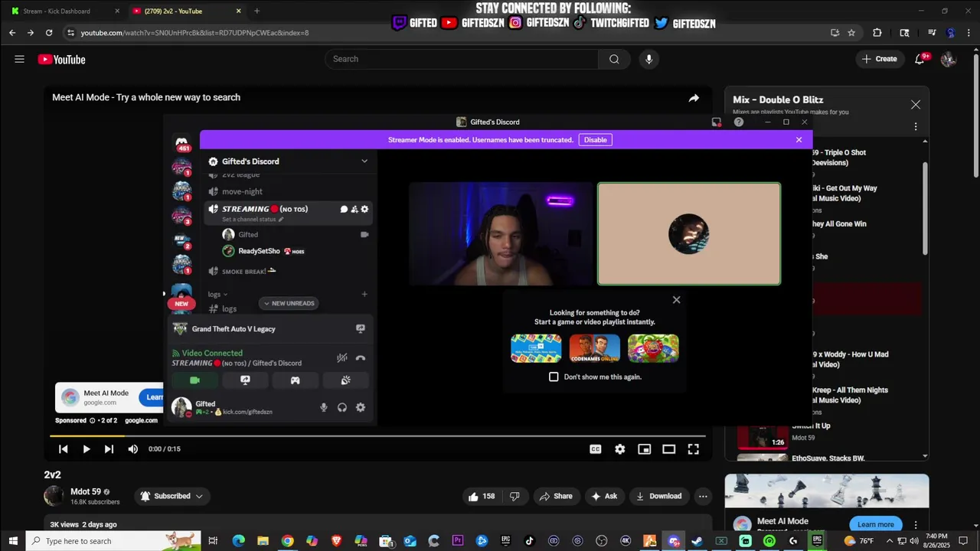
Task: Toggle closed captions on the player
Action: point(596,449)
